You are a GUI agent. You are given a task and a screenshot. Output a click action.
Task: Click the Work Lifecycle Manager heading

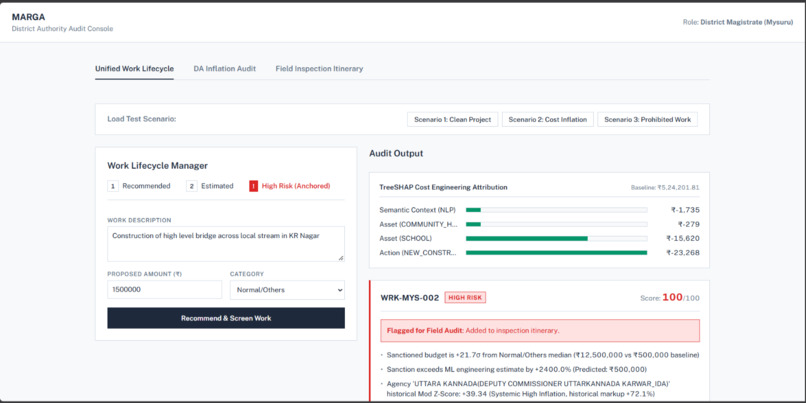coord(157,166)
